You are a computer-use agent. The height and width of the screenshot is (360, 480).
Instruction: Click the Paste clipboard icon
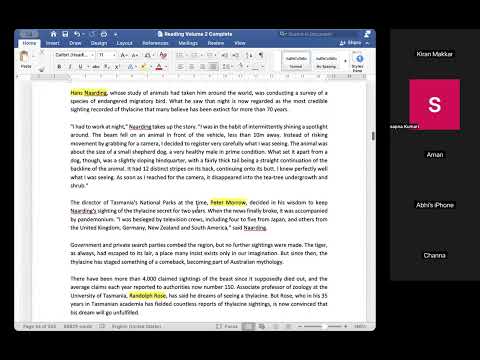click(x=24, y=57)
